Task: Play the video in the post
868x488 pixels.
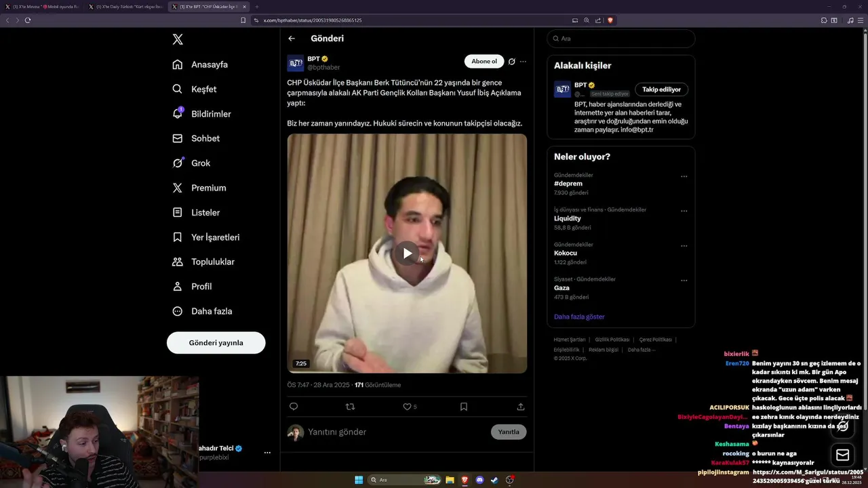Action: pyautogui.click(x=407, y=253)
